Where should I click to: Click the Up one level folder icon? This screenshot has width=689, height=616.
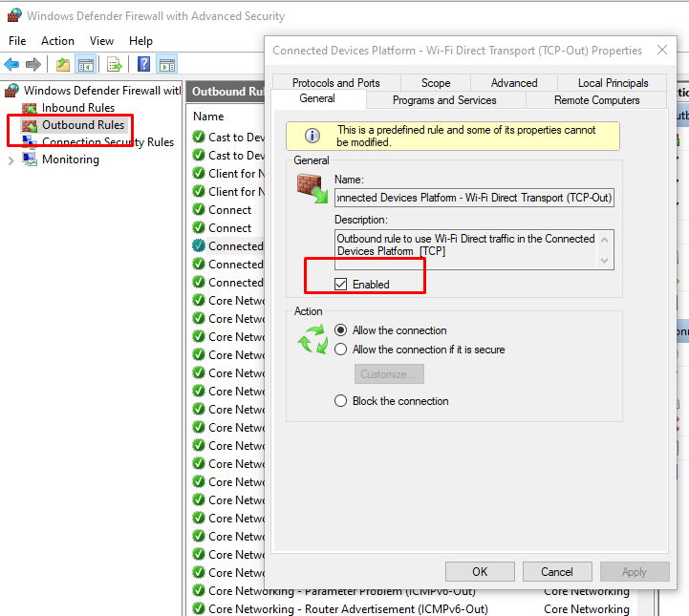(63, 65)
